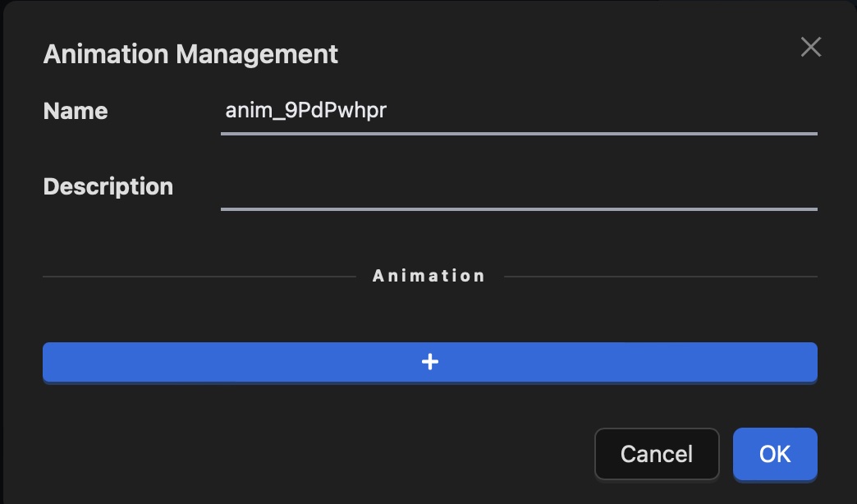Add a new animation entry with the plus
This screenshot has width=857, height=504.
tap(429, 361)
